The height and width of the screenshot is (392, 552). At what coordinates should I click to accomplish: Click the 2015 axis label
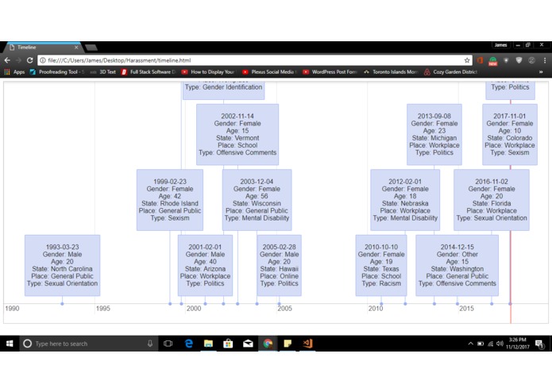[x=466, y=309]
